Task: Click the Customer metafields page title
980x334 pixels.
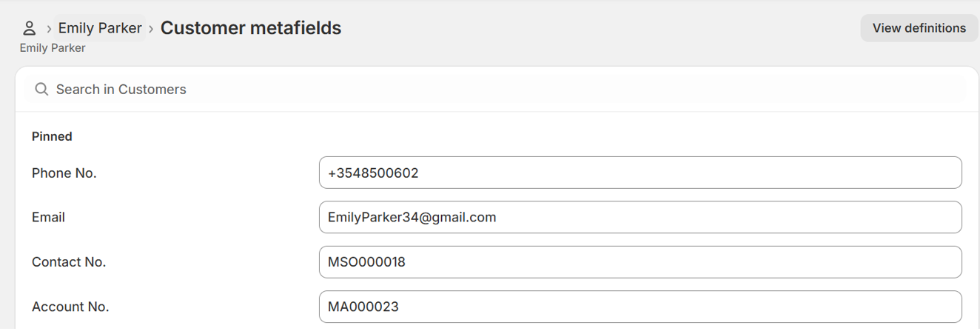Action: [x=251, y=28]
